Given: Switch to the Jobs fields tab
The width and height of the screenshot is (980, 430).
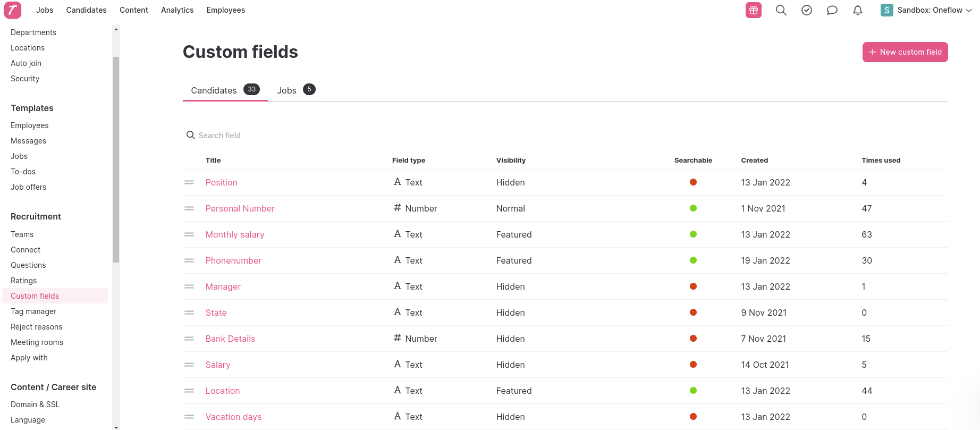Looking at the screenshot, I should coord(296,90).
